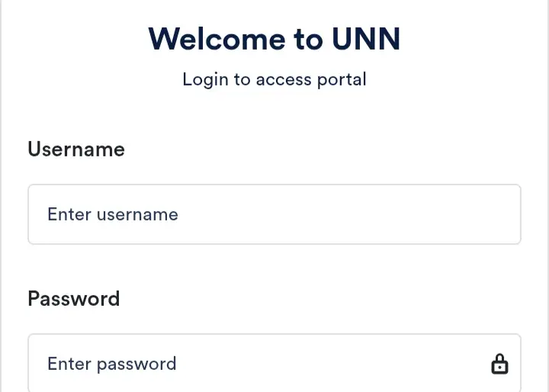The width and height of the screenshot is (549, 392).
Task: Show the password using the padlock toggle
Action: 499,365
